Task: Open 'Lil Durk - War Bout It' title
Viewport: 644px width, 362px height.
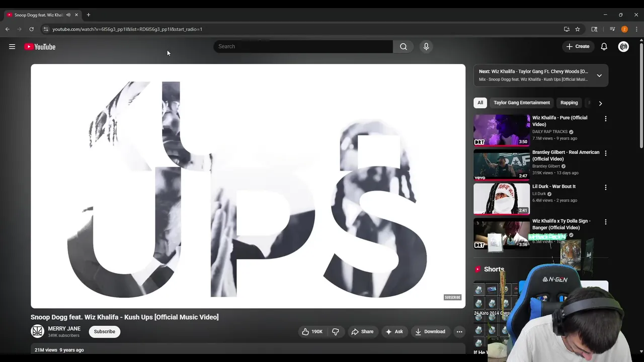Action: pyautogui.click(x=554, y=187)
